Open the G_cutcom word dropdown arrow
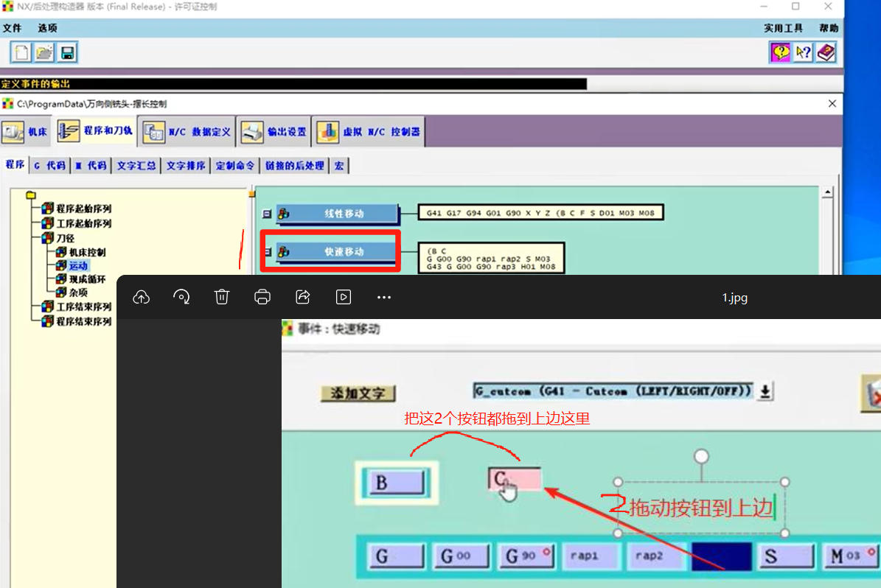Image resolution: width=881 pixels, height=588 pixels. click(x=765, y=391)
